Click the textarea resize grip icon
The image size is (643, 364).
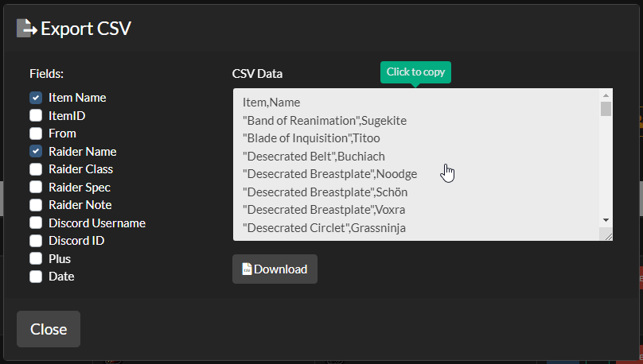pyautogui.click(x=608, y=236)
